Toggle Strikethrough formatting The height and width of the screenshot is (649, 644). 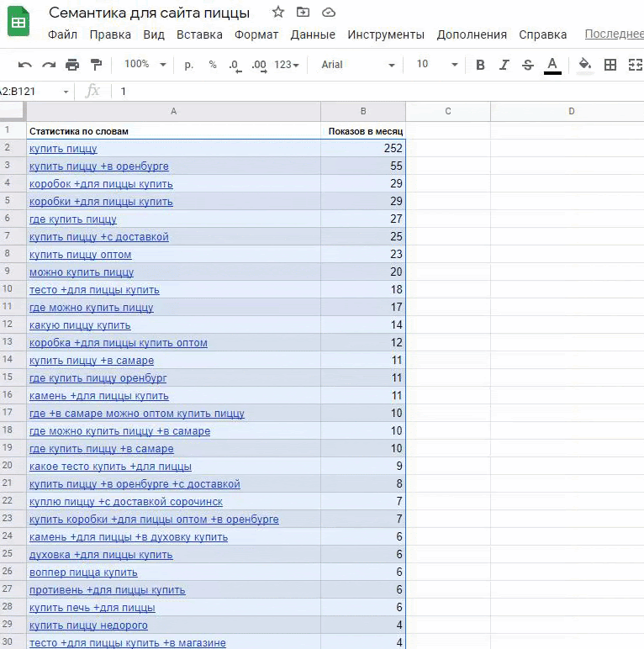pos(527,65)
